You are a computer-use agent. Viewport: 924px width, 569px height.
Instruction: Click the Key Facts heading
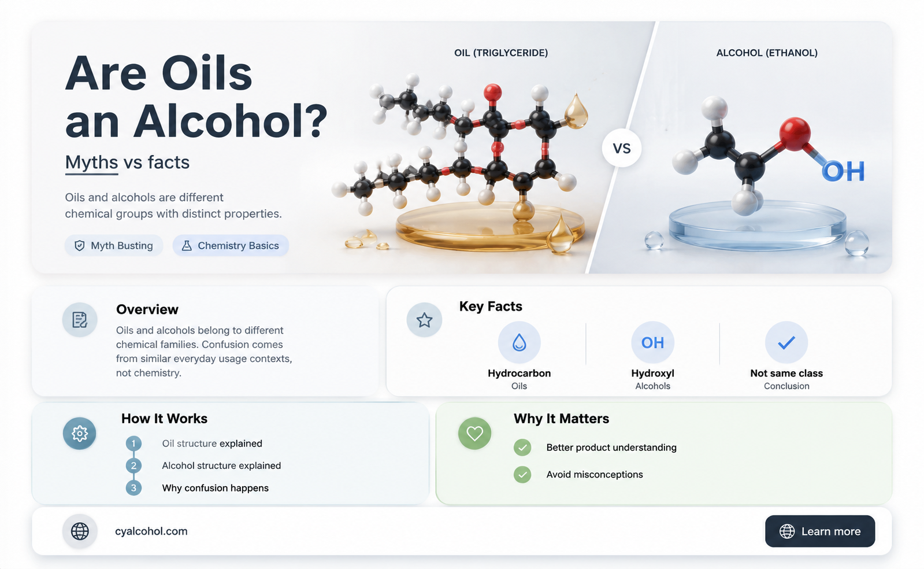(491, 306)
